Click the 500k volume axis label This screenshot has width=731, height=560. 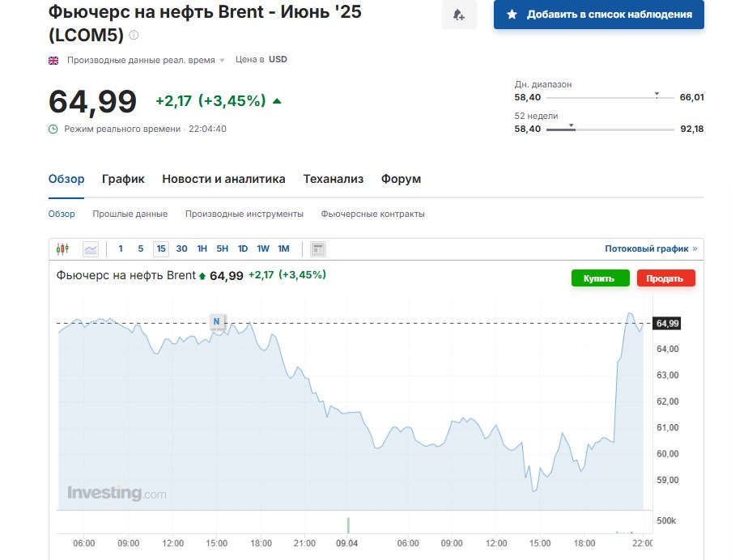666,521
